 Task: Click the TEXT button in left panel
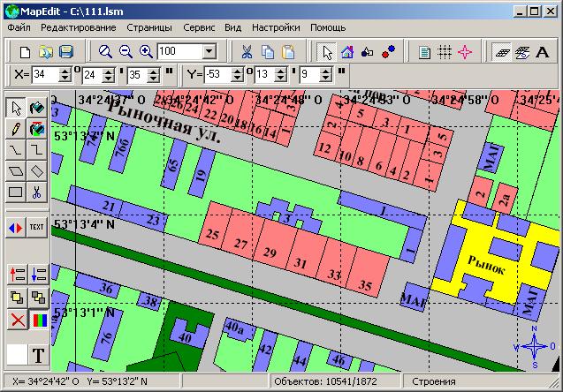[x=37, y=227]
